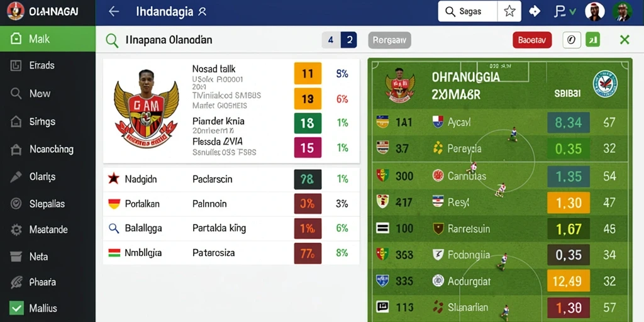The image size is (644, 322).
Task: Click the diamond navigation icon in header
Action: [535, 11]
